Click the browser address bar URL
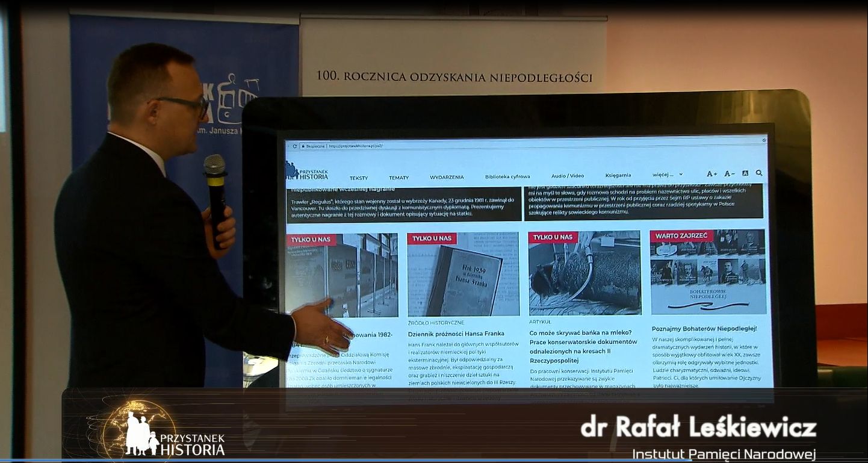 (356, 146)
